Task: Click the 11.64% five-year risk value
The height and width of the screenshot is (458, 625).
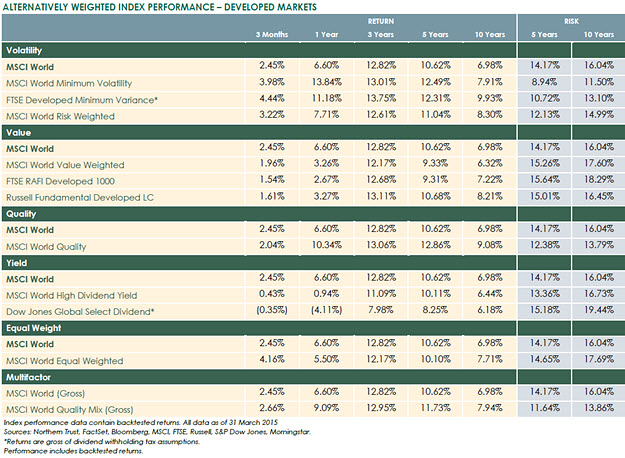Action: (x=544, y=408)
